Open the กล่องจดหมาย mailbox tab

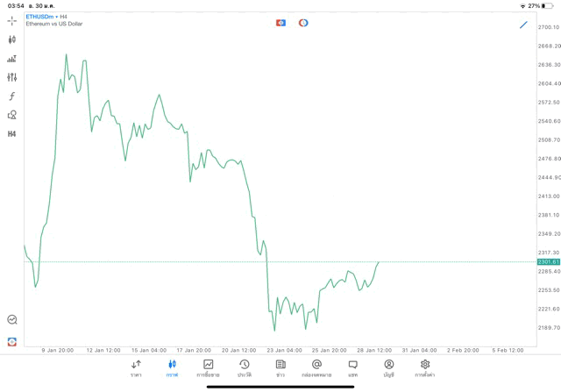[316, 368]
